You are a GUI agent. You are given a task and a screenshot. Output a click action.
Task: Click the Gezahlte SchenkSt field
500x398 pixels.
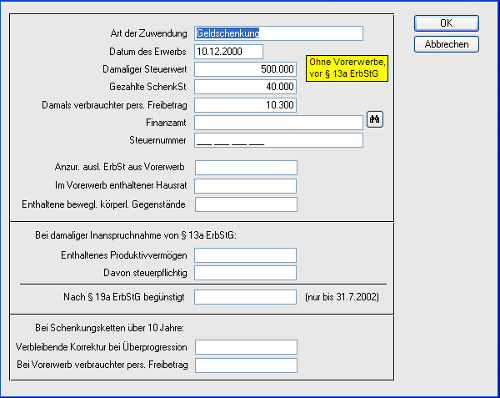246,87
